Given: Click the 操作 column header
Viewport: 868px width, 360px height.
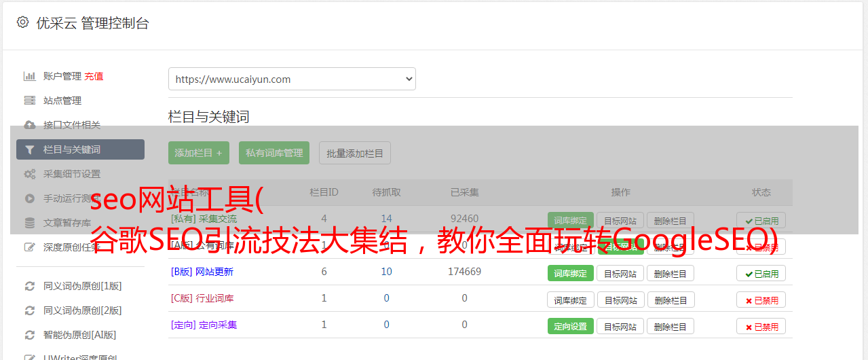Looking at the screenshot, I should coord(620,192).
